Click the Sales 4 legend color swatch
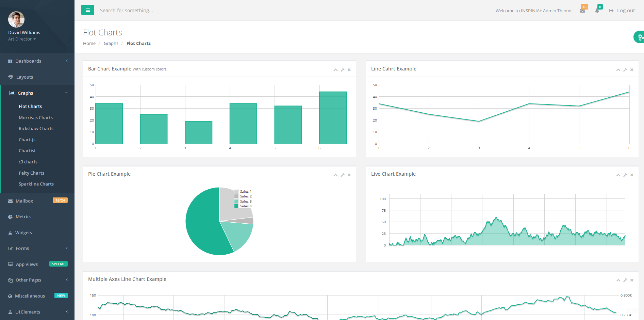 [236, 206]
